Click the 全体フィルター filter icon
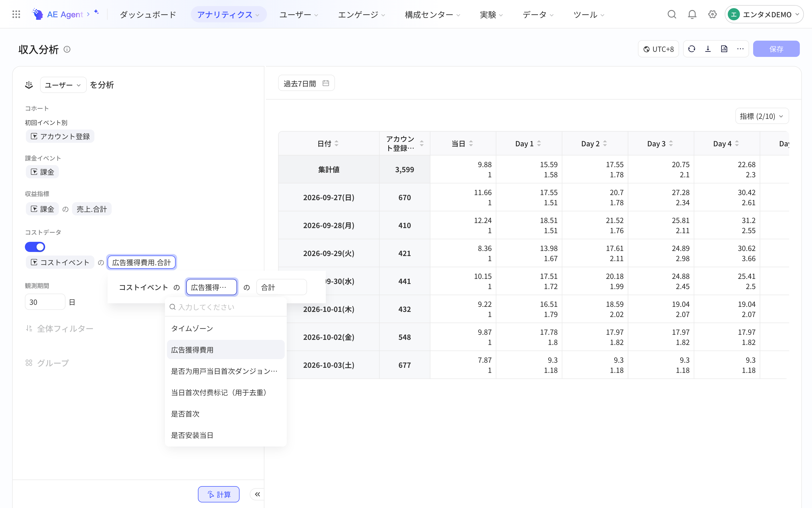 click(x=29, y=328)
